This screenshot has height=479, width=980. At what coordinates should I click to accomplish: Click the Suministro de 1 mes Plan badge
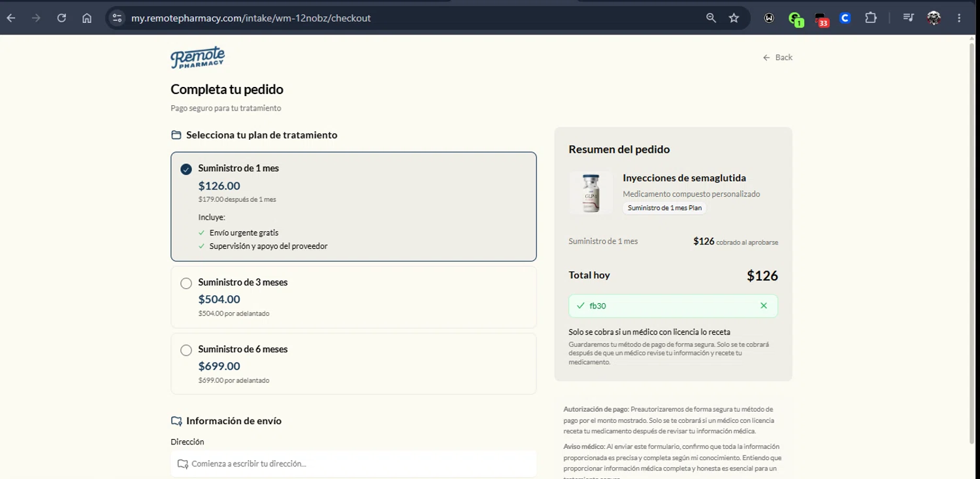pos(664,208)
